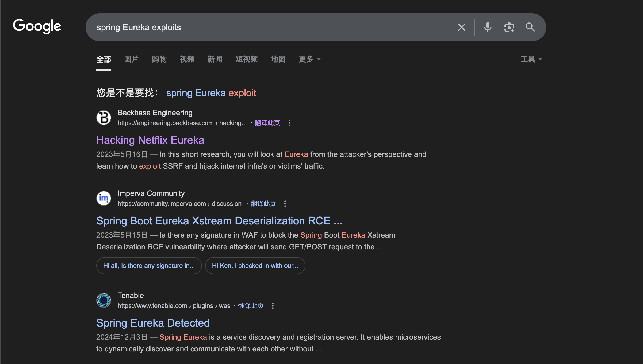Click inside the search text field
The height and width of the screenshot is (364, 643).
[267, 27]
